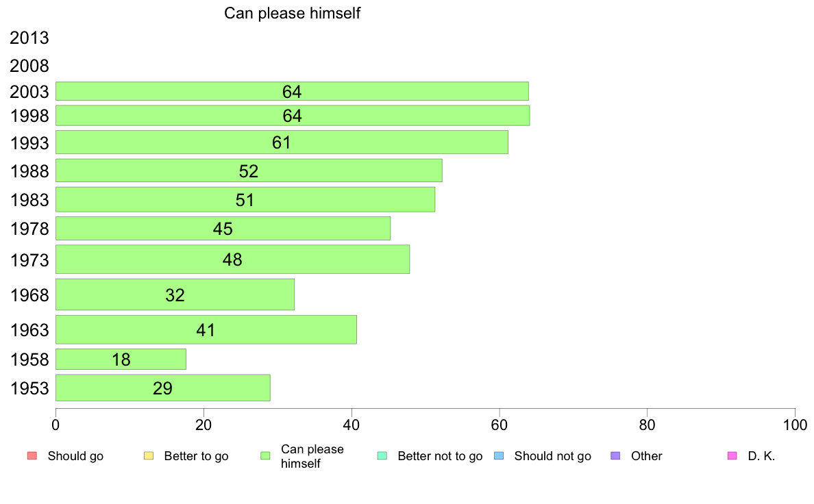The width and height of the screenshot is (814, 504).
Task: Click the 1963 bar labeled 41
Action: (206, 329)
